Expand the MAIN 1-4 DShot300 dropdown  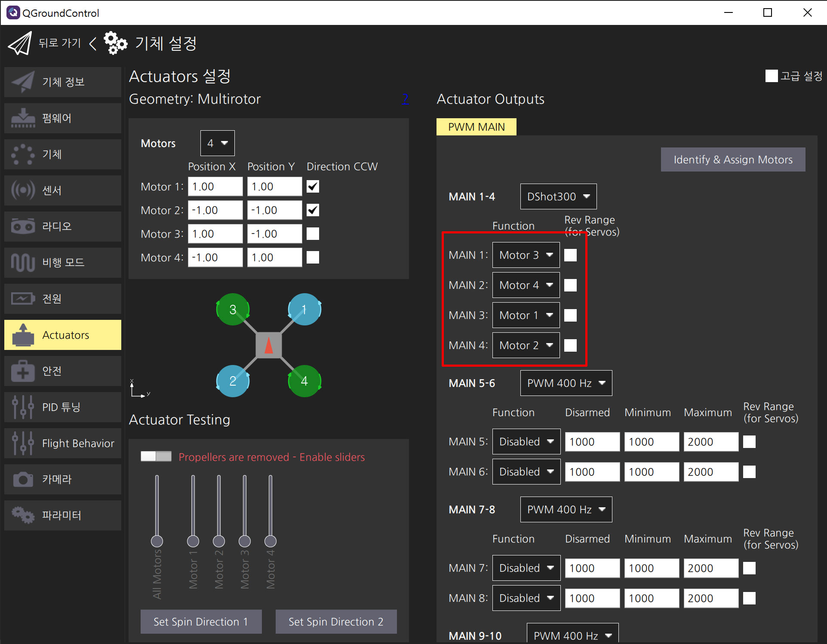[558, 196]
